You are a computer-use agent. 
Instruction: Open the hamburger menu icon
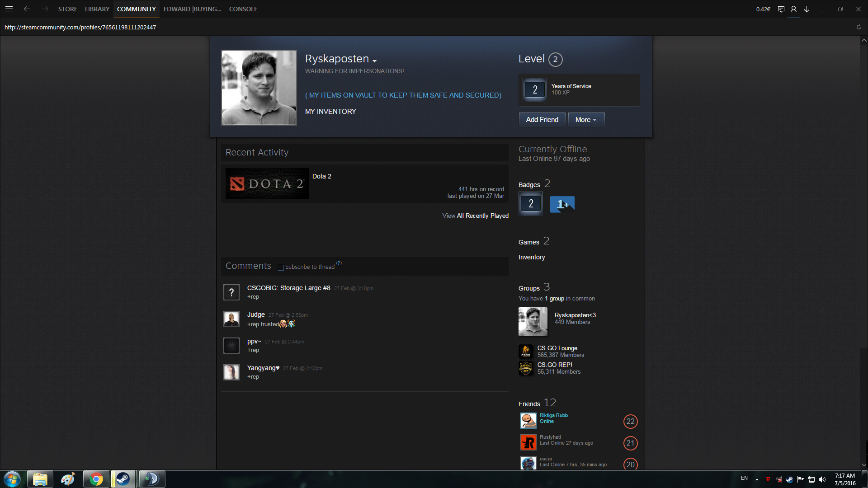9,9
